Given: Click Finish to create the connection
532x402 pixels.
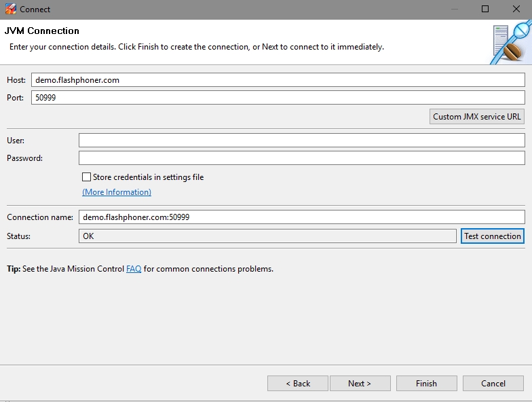Looking at the screenshot, I should [x=426, y=384].
